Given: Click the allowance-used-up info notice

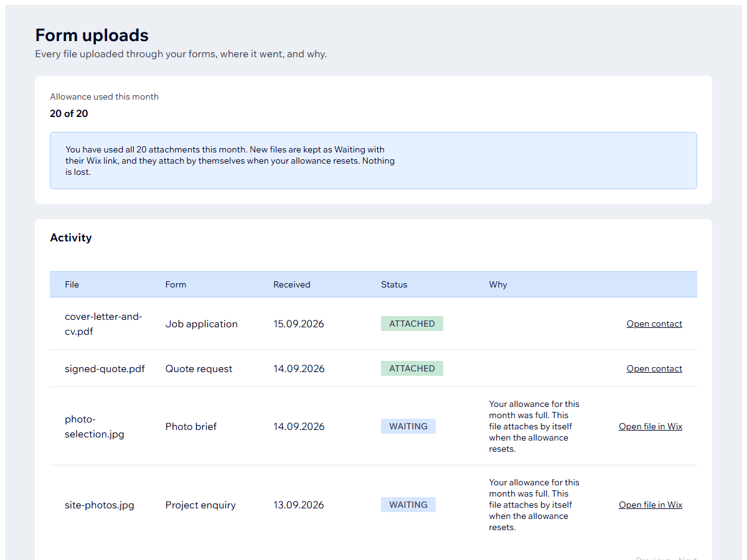Looking at the screenshot, I should point(374,161).
